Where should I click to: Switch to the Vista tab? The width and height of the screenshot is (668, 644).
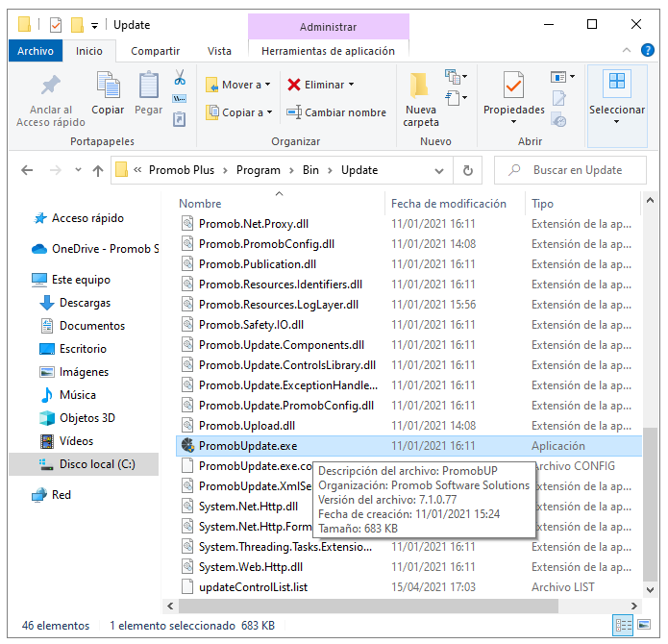[x=219, y=51]
